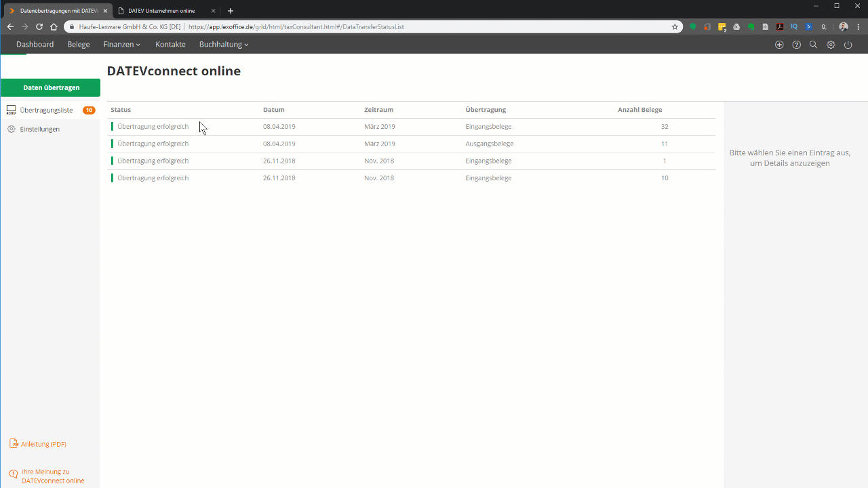Viewport: 868px width, 488px height.
Task: Select the Ausgangsbelege transfer row
Action: pyautogui.click(x=411, y=144)
